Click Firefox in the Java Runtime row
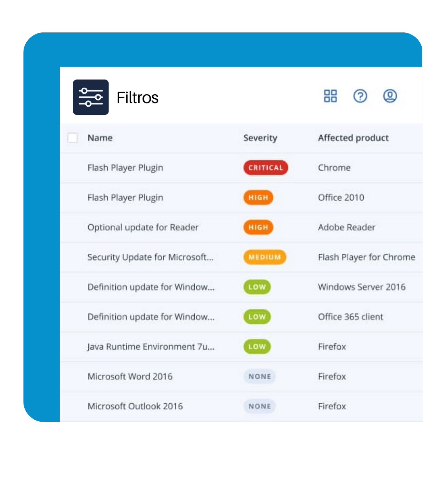Screen dimensions: 448x478 coord(332,347)
